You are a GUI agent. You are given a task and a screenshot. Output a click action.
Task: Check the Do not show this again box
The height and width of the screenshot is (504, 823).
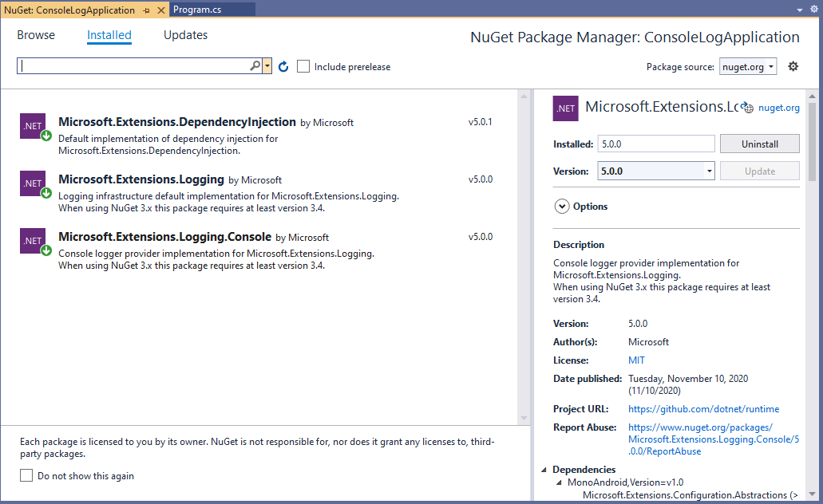click(x=26, y=475)
